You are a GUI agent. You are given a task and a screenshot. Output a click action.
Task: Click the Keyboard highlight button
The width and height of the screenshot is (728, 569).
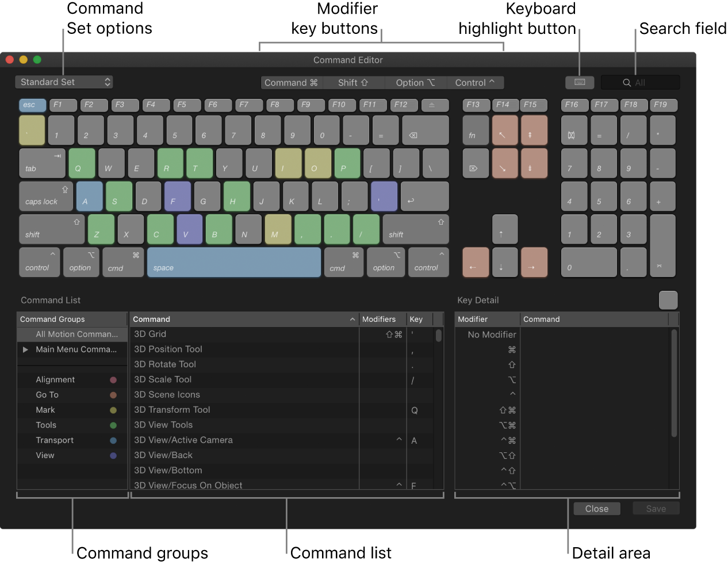580,82
